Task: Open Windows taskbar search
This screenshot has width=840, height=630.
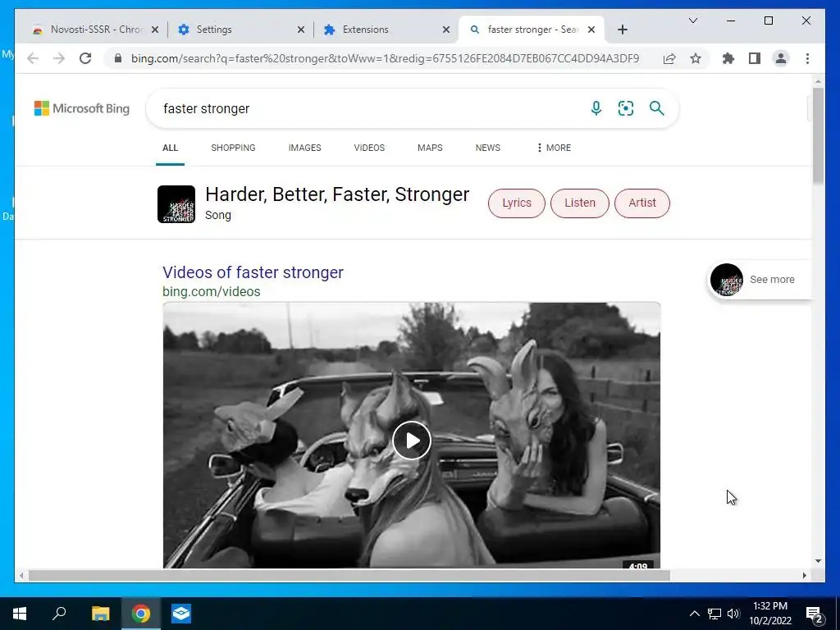Action: coord(59,614)
